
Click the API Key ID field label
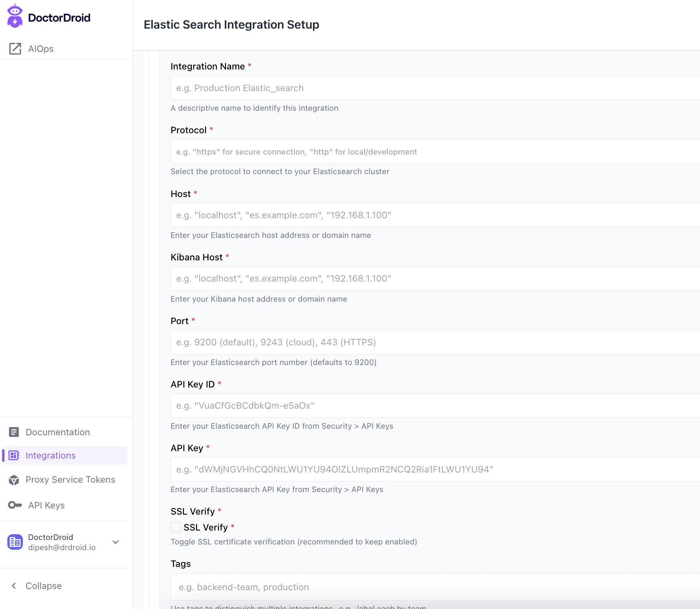(193, 384)
